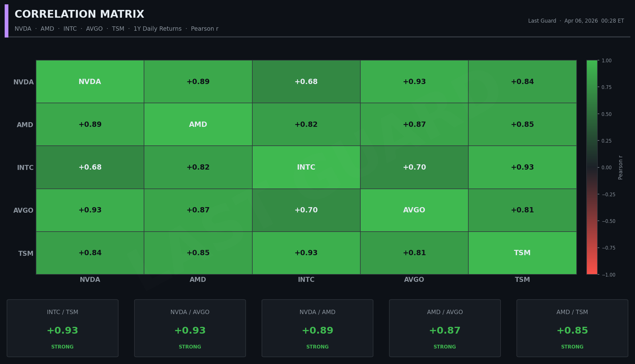Select the AVGO diagonal heatmap cell
Screen dimensions: 635x364
coord(414,210)
